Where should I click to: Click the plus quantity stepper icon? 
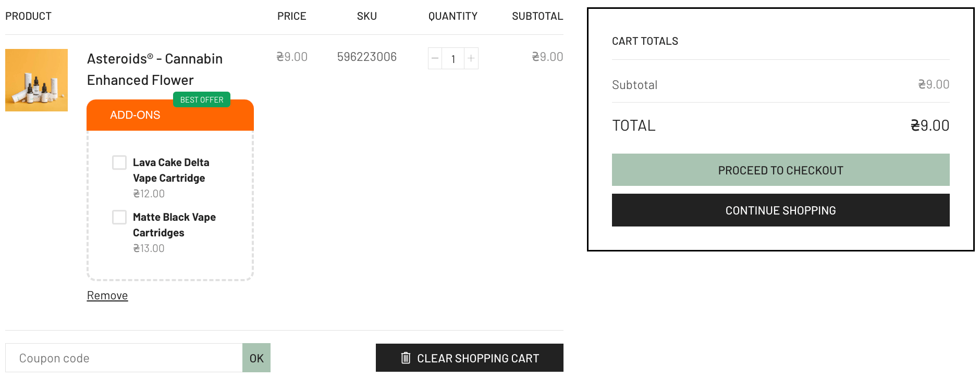(x=471, y=58)
